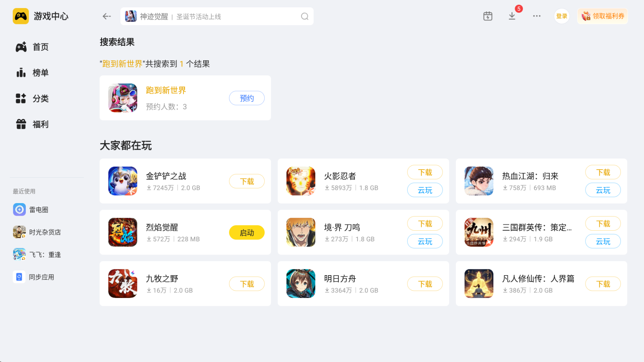Click the 领取福利券 coupon button
The image size is (644, 362).
pyautogui.click(x=602, y=16)
